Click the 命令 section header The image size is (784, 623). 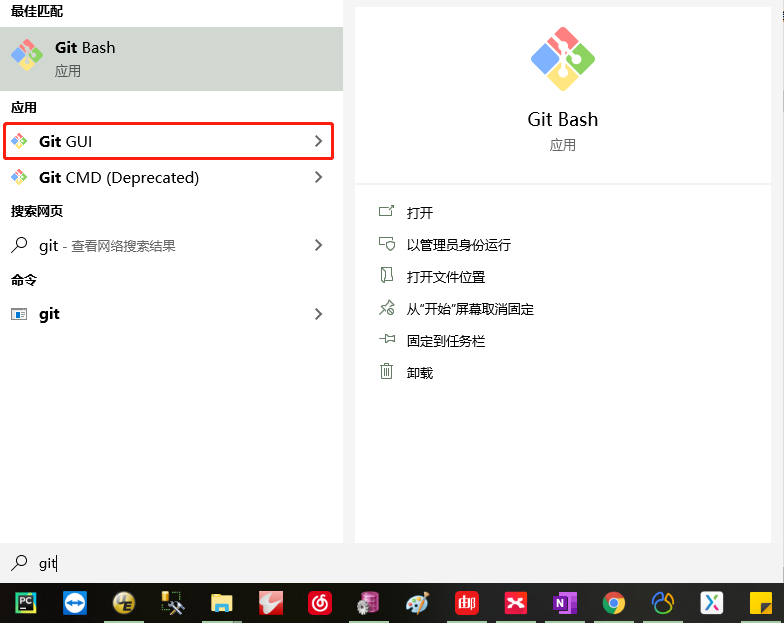[x=24, y=280]
